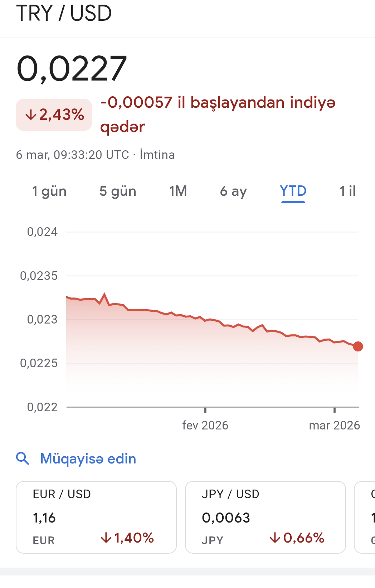
Task: Switch to the 5 gün range
Action: click(118, 191)
